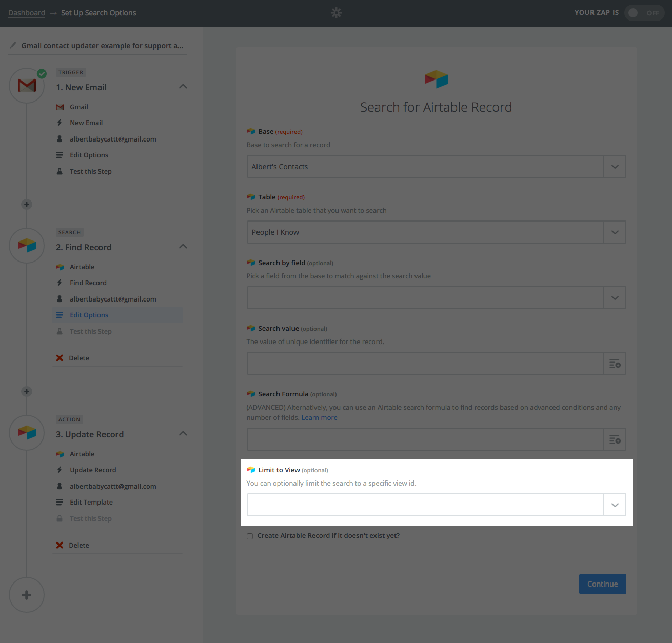Open Find Record action choice in sidebar
This screenshot has width=672, height=643.
(x=88, y=283)
